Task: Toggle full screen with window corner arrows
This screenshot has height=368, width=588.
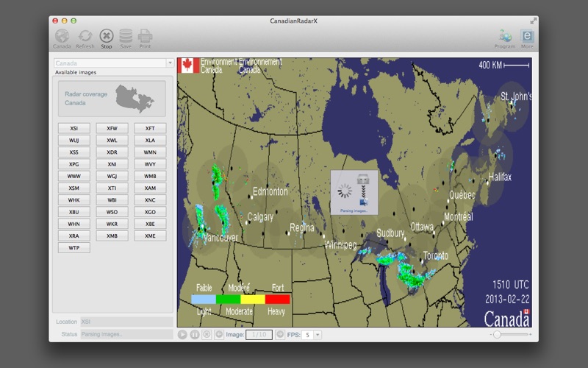Action: pyautogui.click(x=532, y=21)
